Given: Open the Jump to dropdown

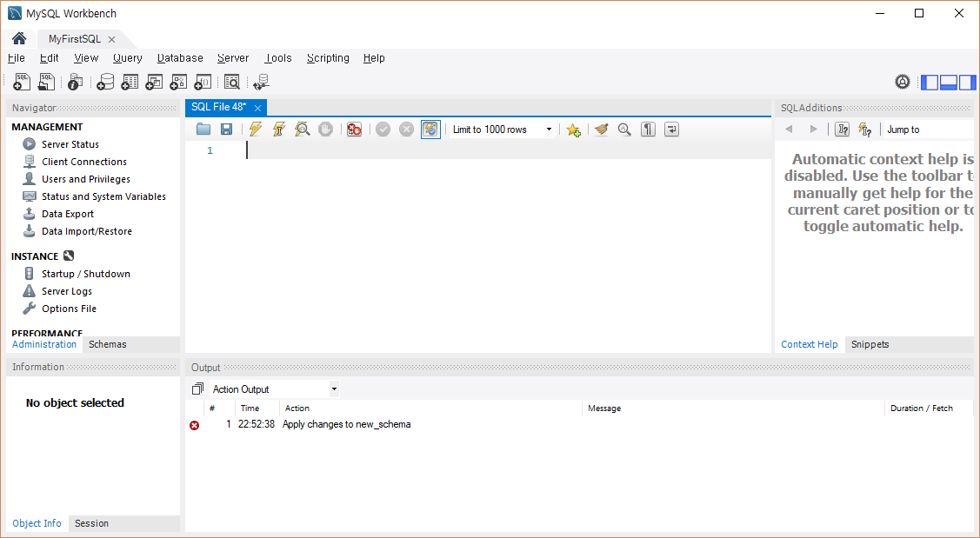Looking at the screenshot, I should [x=930, y=130].
